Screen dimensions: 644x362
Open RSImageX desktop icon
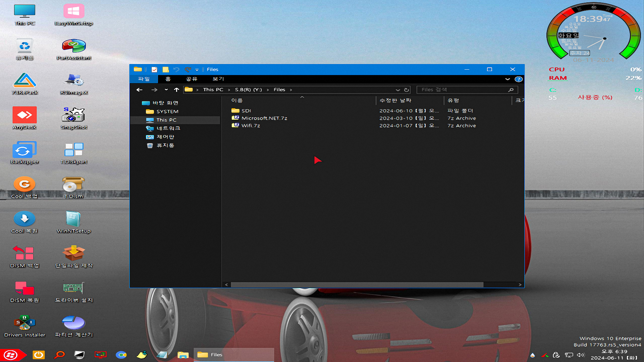point(74,84)
